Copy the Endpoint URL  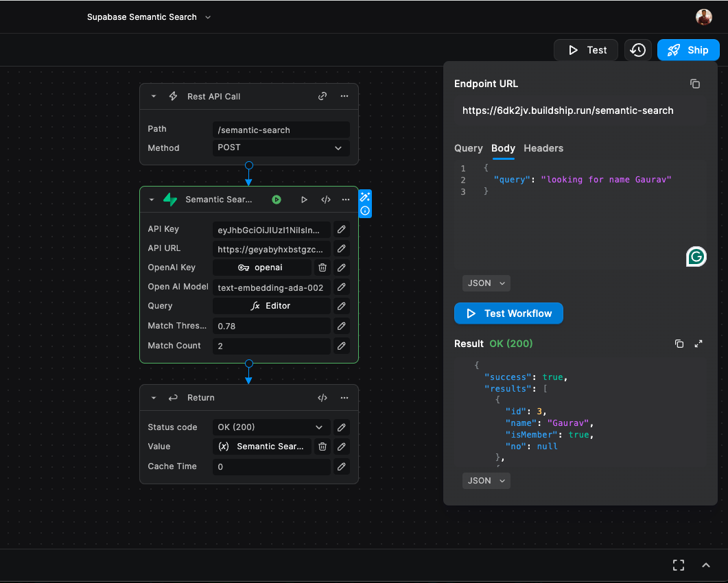[x=694, y=84]
